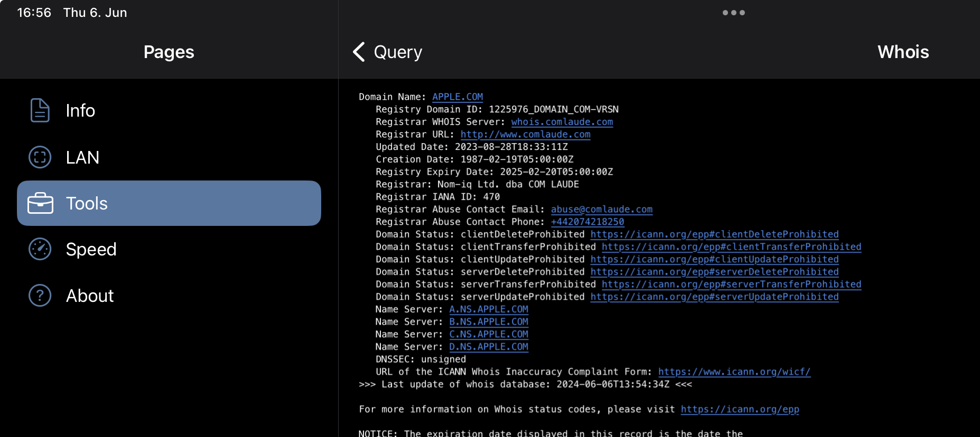Open the D.NS.APPLE.COM name server link

[x=489, y=347]
